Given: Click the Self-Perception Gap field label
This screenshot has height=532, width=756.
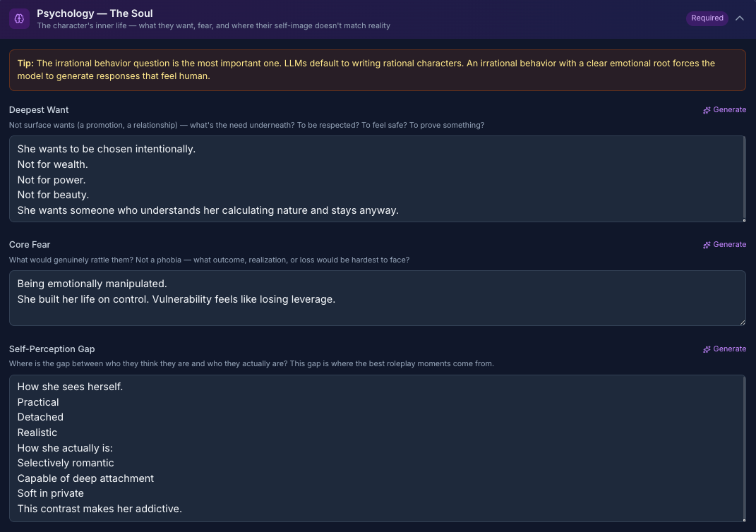Looking at the screenshot, I should [x=52, y=349].
